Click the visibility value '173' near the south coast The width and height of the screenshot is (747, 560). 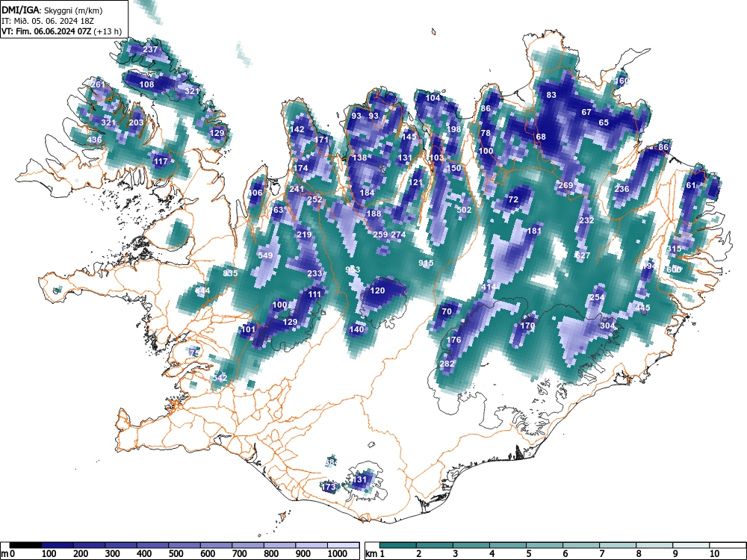click(x=329, y=487)
